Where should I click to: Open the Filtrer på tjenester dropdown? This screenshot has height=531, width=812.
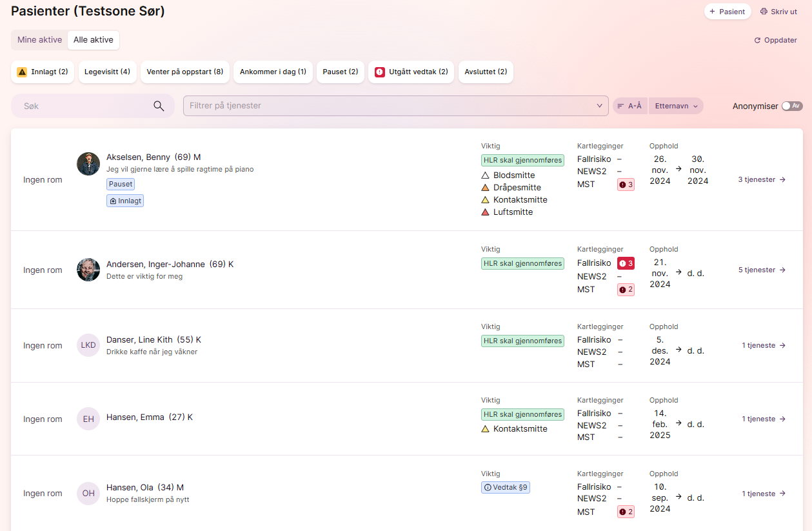coord(396,106)
